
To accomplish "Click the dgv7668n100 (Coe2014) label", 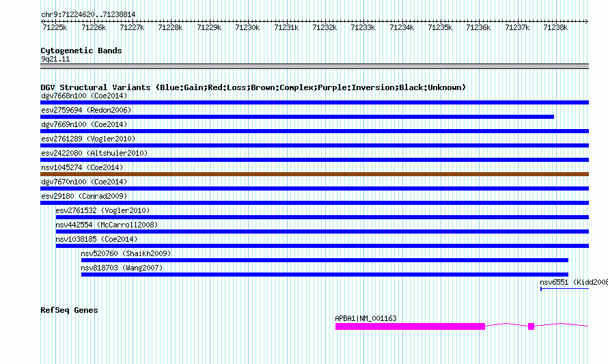I will pyautogui.click(x=84, y=96).
